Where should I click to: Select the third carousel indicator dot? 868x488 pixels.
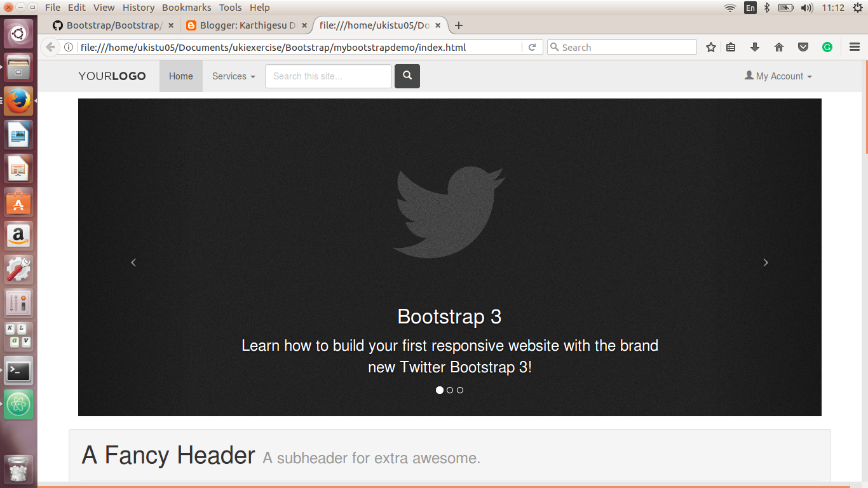coord(460,390)
